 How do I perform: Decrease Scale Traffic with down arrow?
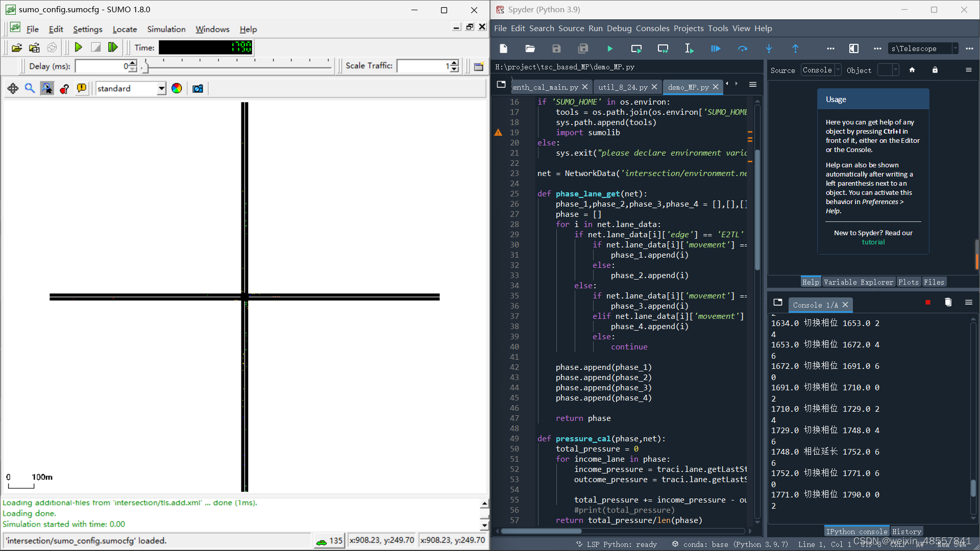(x=455, y=69)
